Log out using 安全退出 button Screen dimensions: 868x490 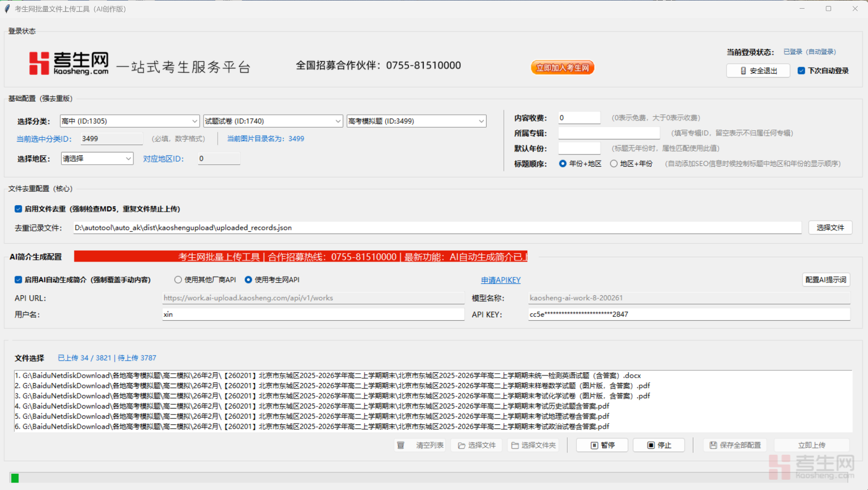pyautogui.click(x=758, y=71)
